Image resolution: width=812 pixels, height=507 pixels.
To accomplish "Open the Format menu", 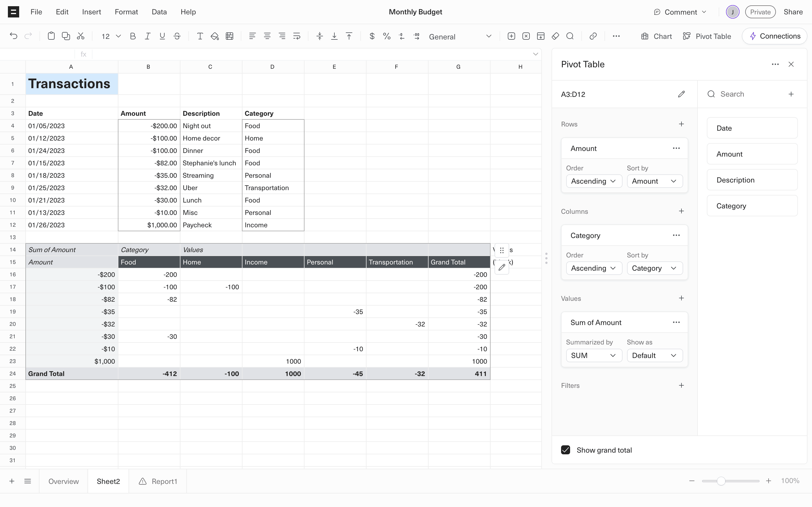I will 126,12.
